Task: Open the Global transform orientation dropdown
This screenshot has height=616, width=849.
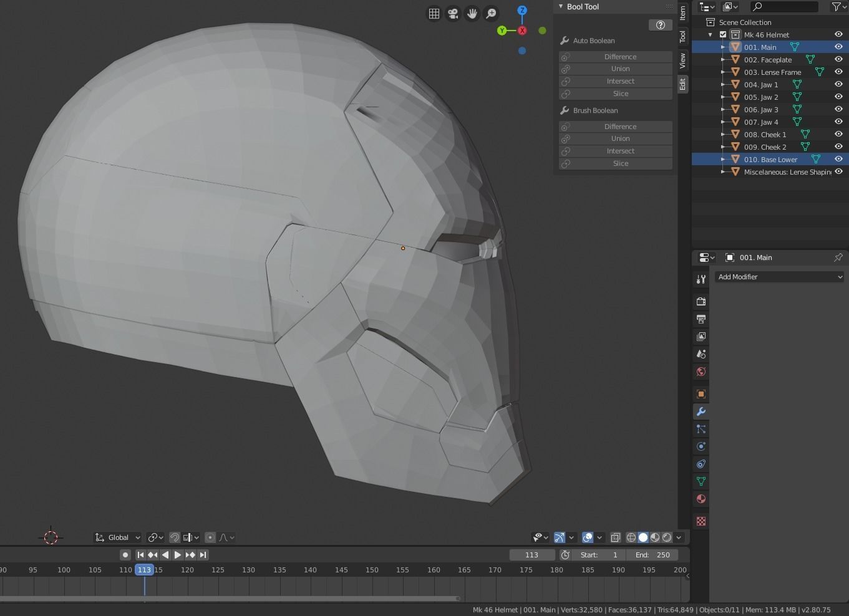Action: tap(117, 537)
